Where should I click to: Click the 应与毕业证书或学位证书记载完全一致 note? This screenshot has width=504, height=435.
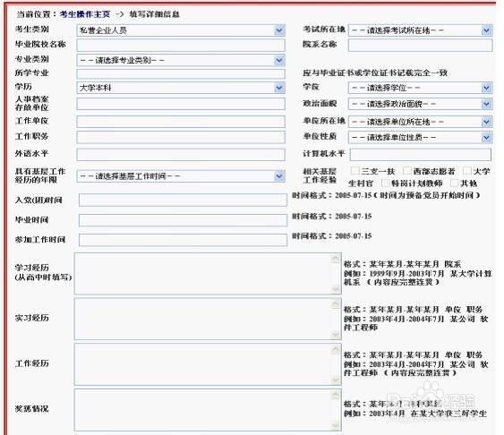pyautogui.click(x=375, y=72)
